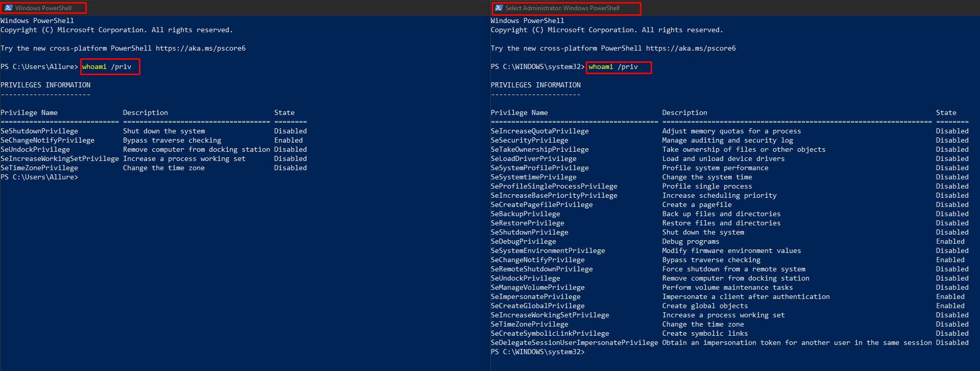
Task: Click SeIncreaseBasePriorityPrivilege in Administrator window
Action: pyautogui.click(x=554, y=196)
